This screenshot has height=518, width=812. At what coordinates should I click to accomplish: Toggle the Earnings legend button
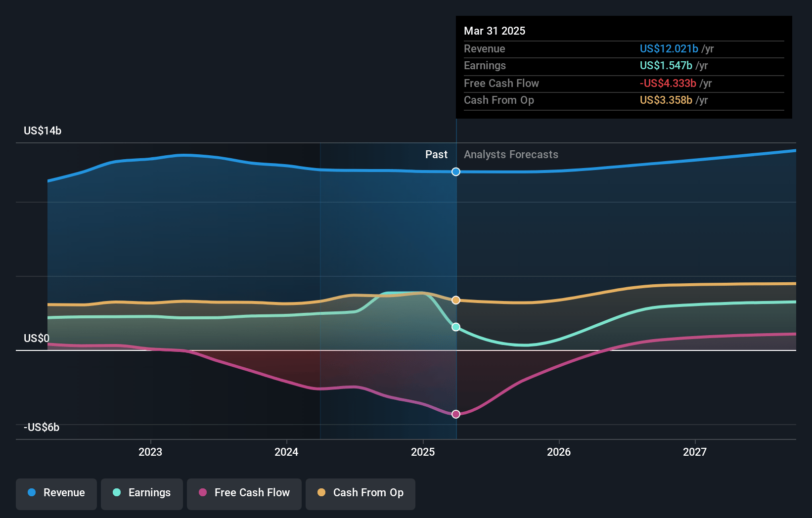tap(142, 493)
